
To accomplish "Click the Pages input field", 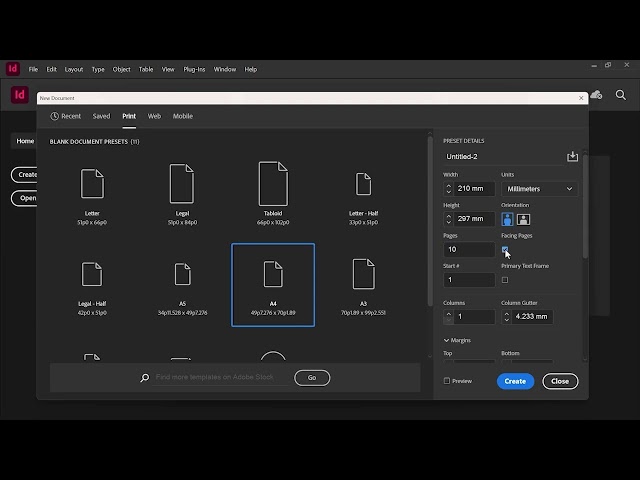I will point(469,249).
